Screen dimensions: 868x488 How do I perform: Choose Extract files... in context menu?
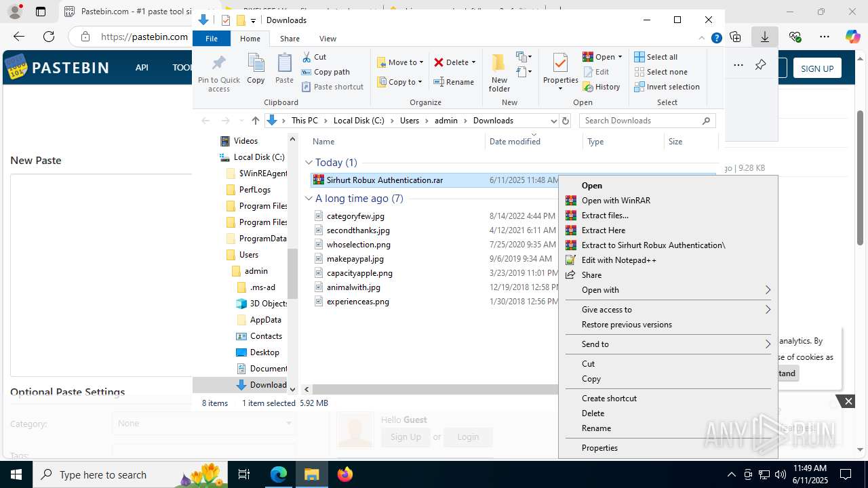668,216
